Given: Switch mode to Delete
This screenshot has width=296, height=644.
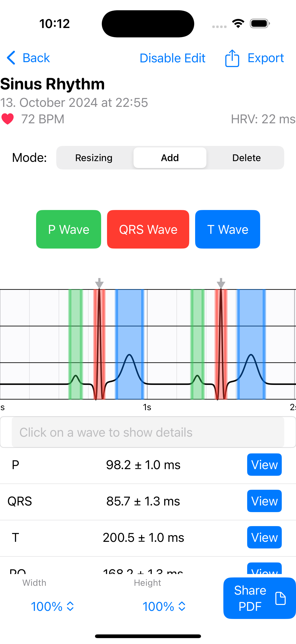Looking at the screenshot, I should pyautogui.click(x=246, y=158).
